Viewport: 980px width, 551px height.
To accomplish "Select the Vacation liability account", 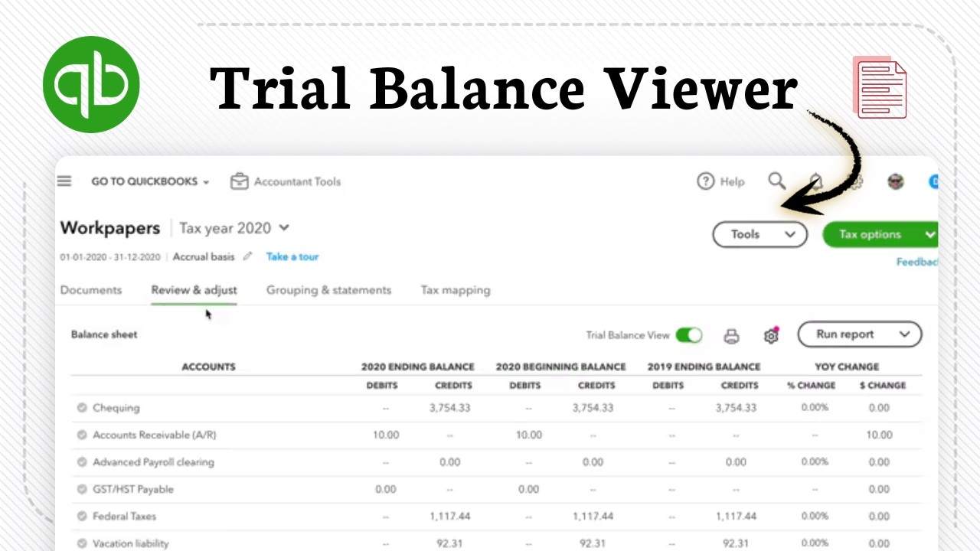I will point(130,543).
